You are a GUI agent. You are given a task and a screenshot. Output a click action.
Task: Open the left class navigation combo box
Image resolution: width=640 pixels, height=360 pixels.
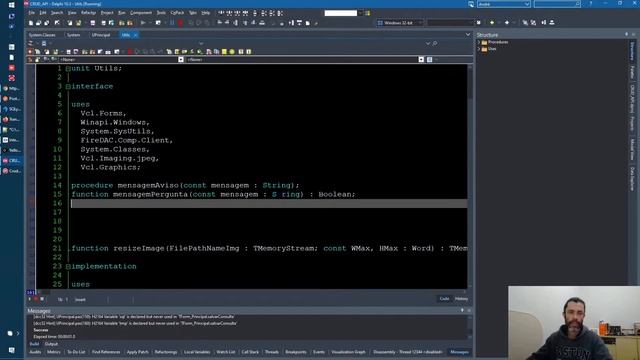pyautogui.click(x=121, y=60)
